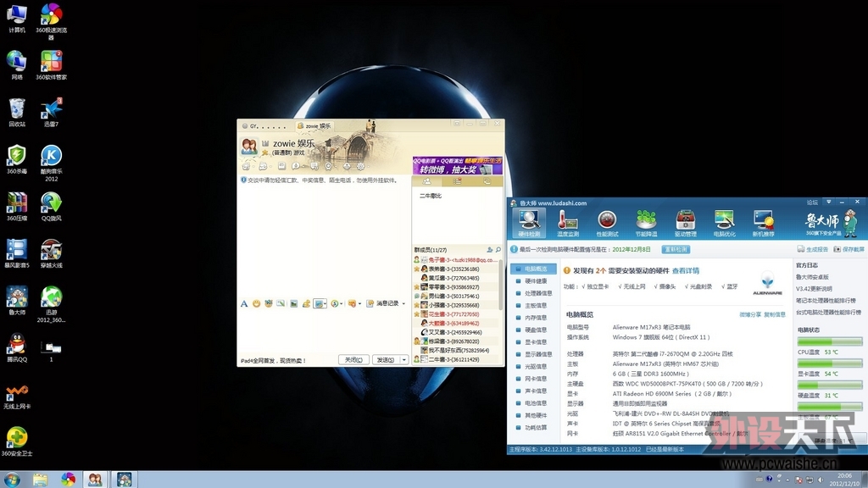Click the 转微博 抽大奖 ad banner

(x=457, y=166)
